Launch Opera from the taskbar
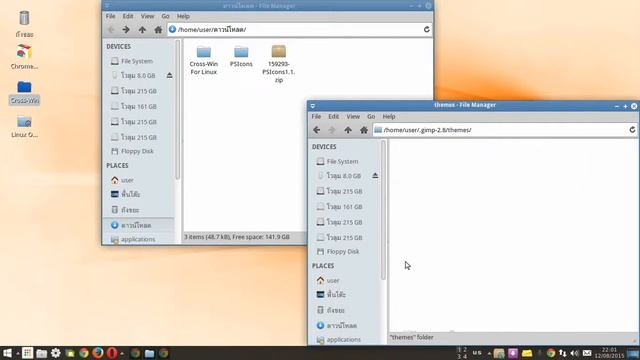640x360 pixels. pos(111,353)
